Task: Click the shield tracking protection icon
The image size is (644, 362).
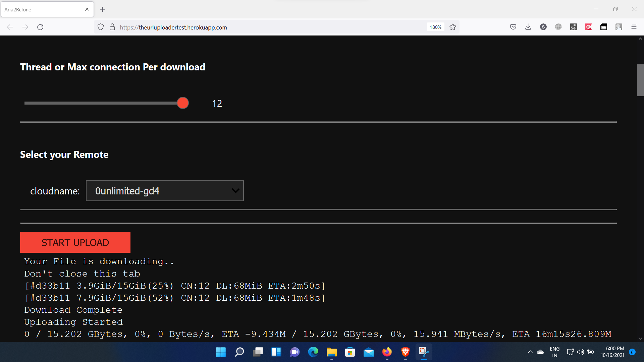Action: pyautogui.click(x=101, y=27)
